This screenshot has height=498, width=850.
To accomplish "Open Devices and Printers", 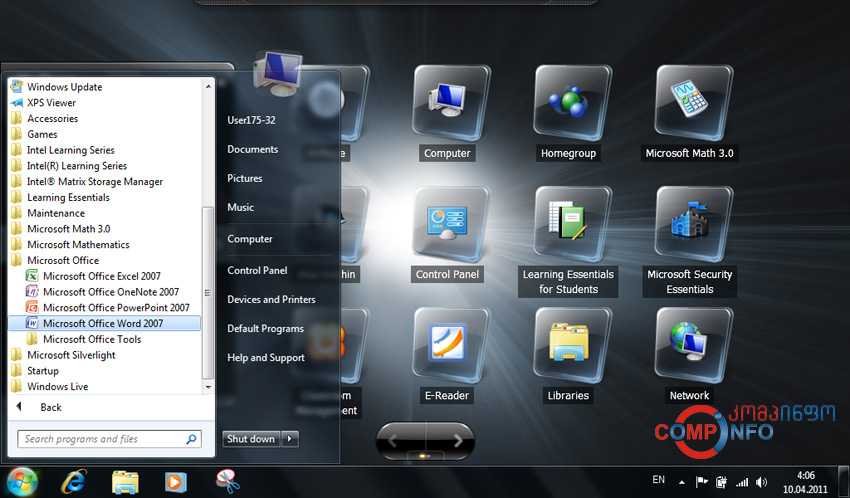I will coord(271,299).
